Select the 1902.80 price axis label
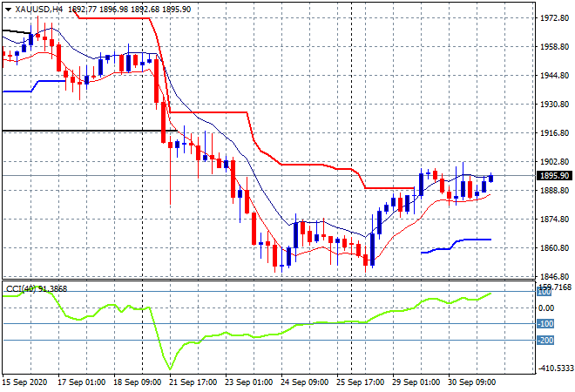Image resolution: width=575 pixels, height=392 pixels. 555,162
